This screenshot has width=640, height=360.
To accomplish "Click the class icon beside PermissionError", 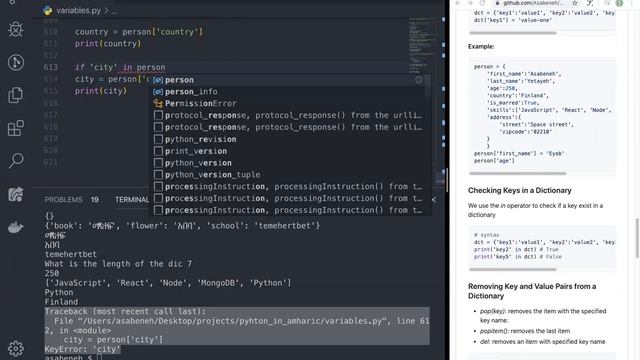I will point(158,104).
